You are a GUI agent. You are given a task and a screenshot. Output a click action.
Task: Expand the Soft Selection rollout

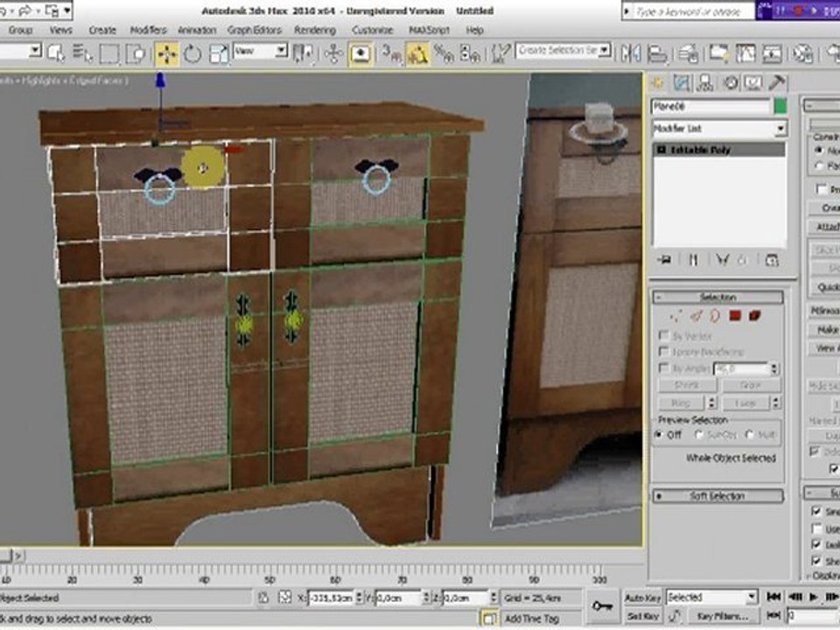[x=717, y=496]
